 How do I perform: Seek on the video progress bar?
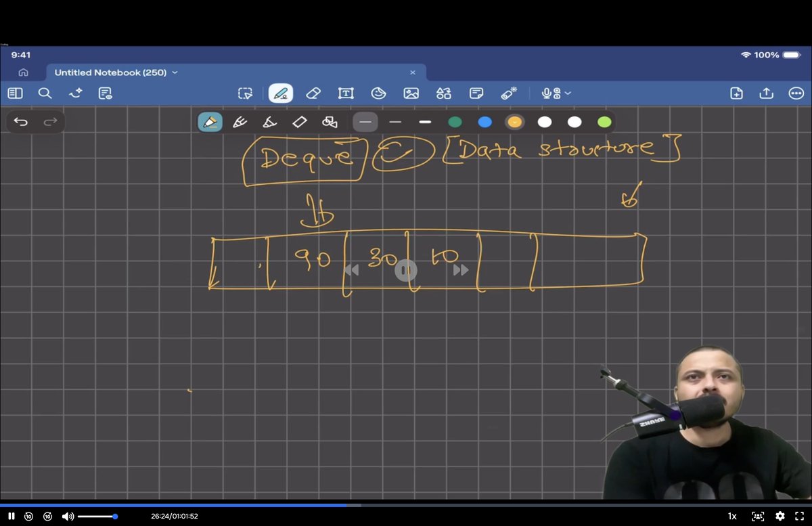point(406,505)
